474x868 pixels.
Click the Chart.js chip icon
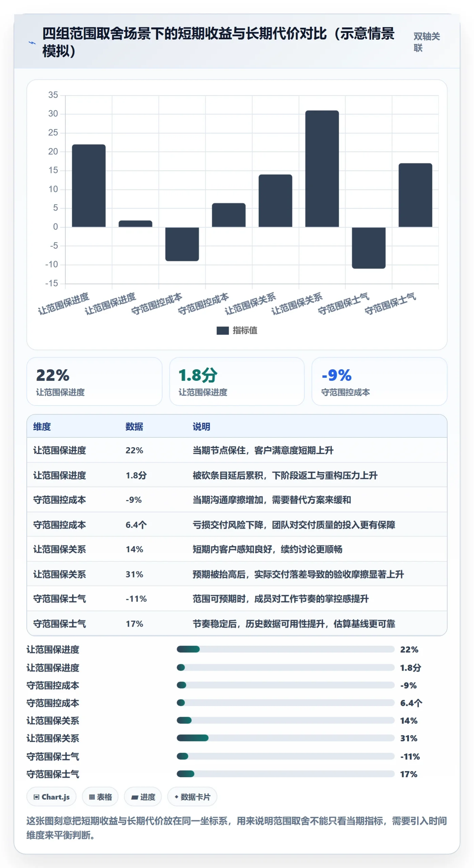click(x=36, y=797)
